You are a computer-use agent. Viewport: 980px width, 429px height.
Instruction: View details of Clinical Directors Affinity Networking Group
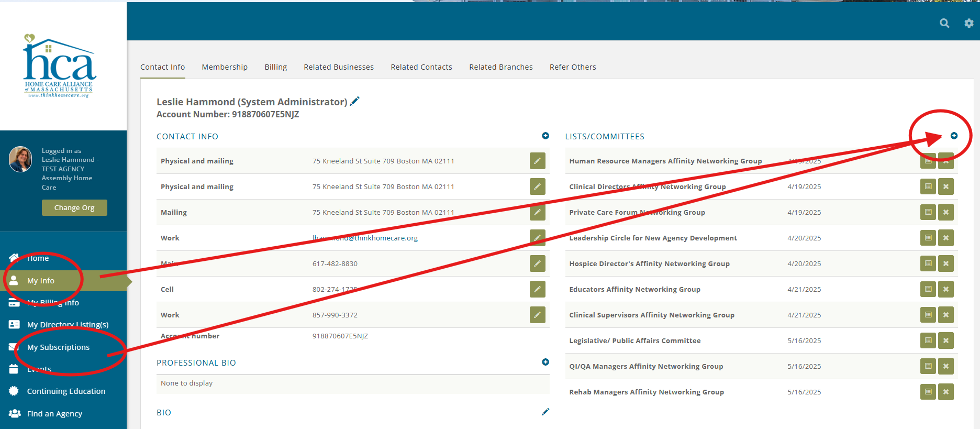coord(928,186)
